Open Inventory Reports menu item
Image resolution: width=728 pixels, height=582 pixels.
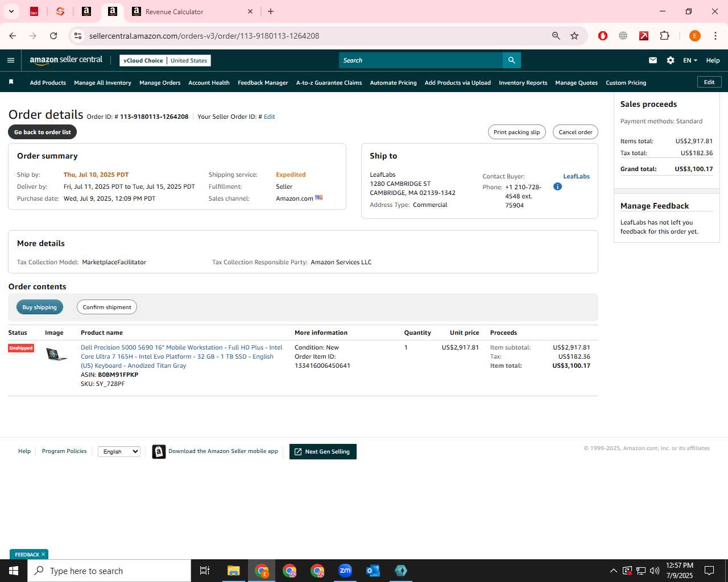(x=523, y=82)
